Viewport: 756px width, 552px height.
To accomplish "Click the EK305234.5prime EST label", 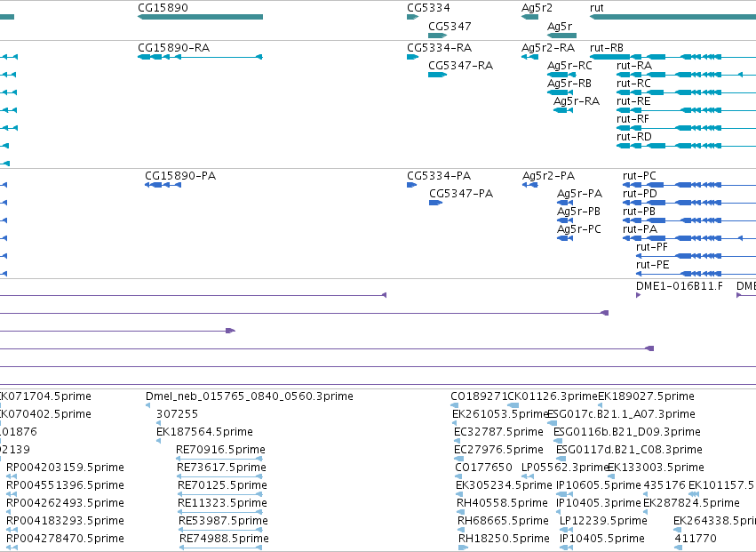I will (x=504, y=485).
